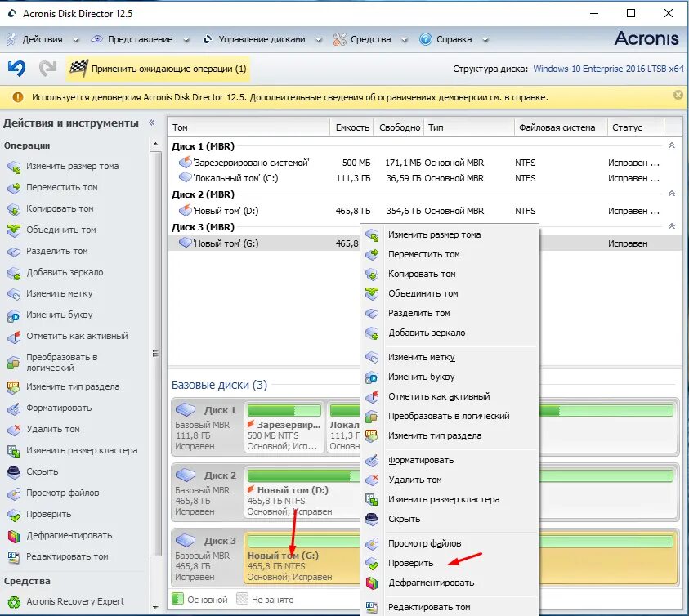Select the 'Зарезервировано системой' volume row
The image size is (689, 616).
[424, 163]
